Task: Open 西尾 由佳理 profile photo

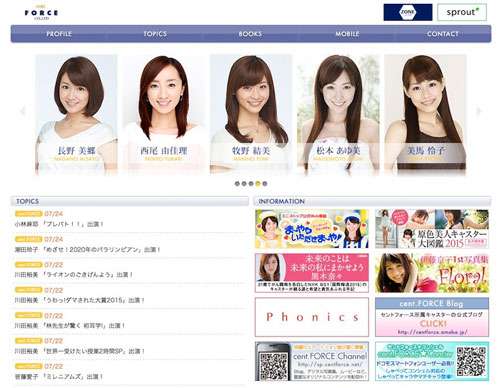Action: (x=163, y=115)
